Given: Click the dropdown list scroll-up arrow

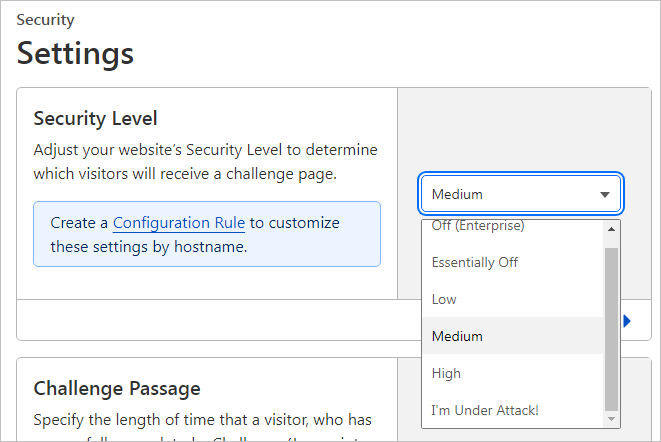Looking at the screenshot, I should point(612,230).
